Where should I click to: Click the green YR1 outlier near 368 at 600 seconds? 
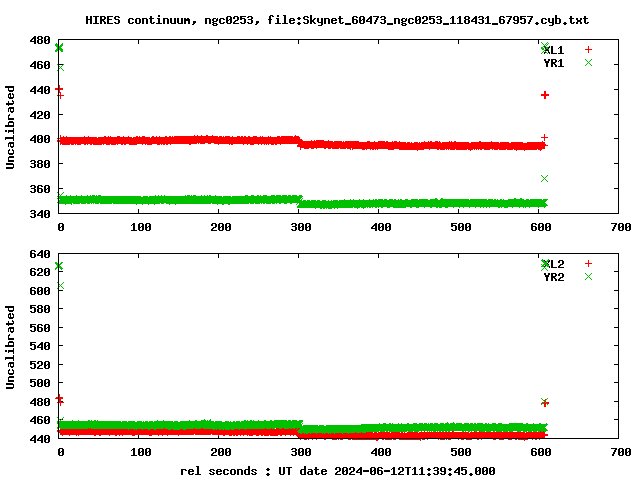click(x=544, y=178)
